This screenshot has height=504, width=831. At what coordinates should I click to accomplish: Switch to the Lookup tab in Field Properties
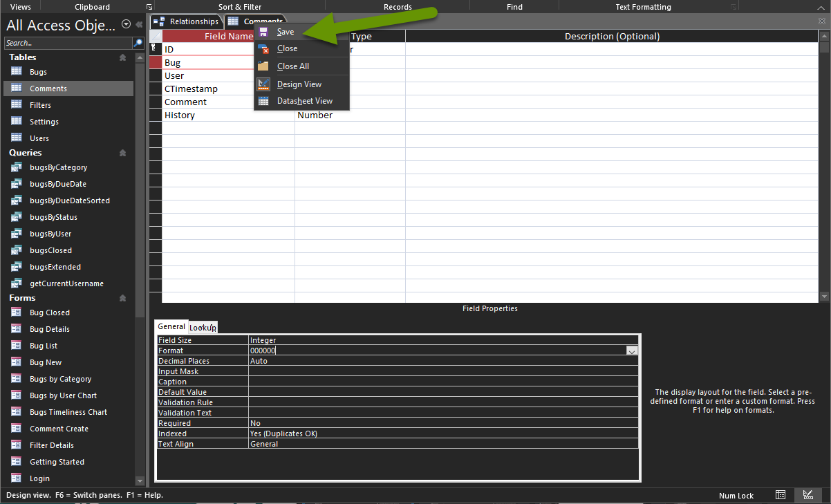203,327
